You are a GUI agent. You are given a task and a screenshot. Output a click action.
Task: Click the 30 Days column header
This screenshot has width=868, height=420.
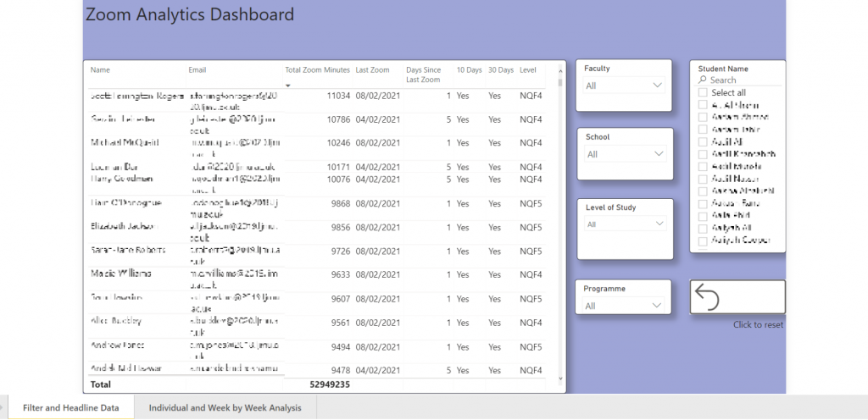coord(501,70)
